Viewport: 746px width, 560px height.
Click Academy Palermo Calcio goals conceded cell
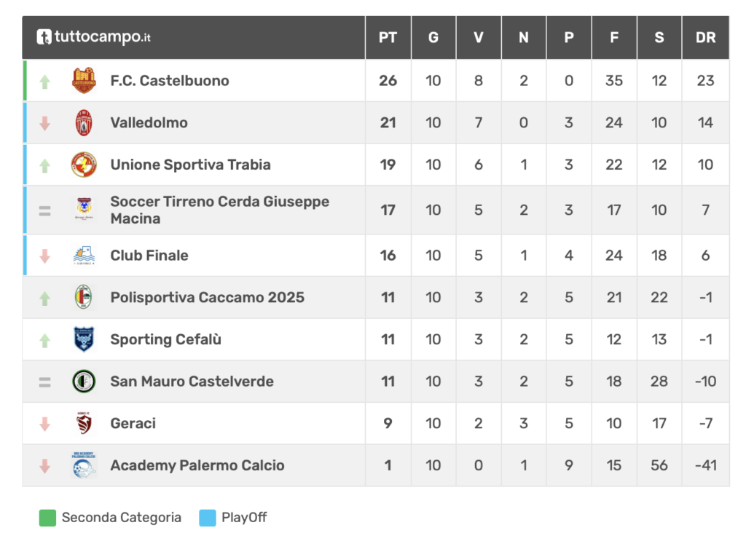[659, 465]
